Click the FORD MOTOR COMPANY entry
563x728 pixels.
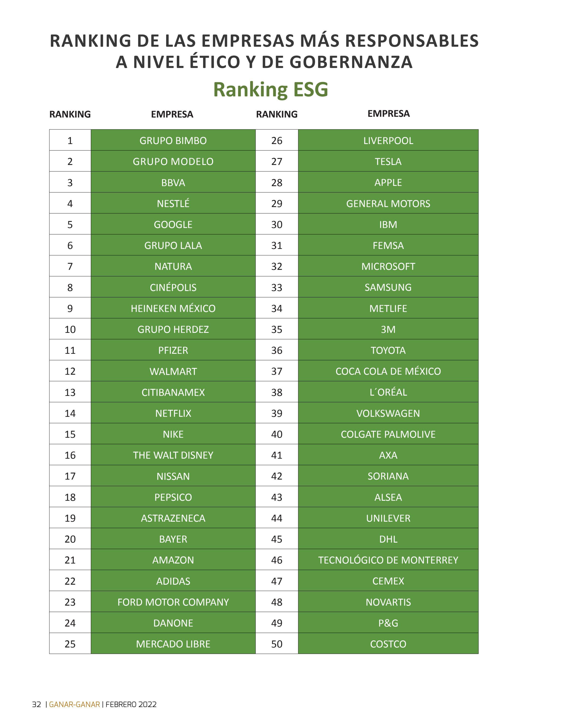tap(173, 602)
